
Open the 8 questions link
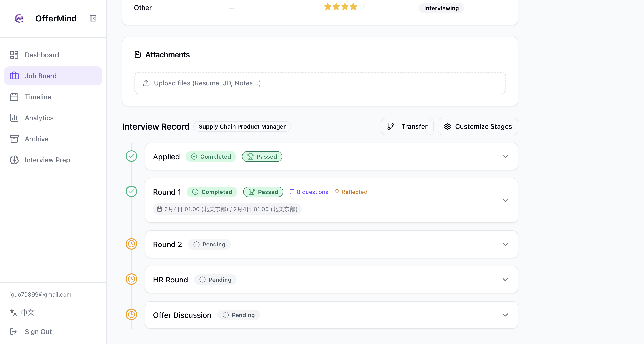pos(309,192)
